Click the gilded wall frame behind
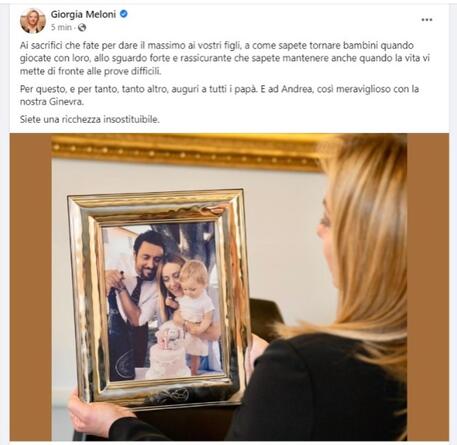457x445 pixels. (187, 152)
